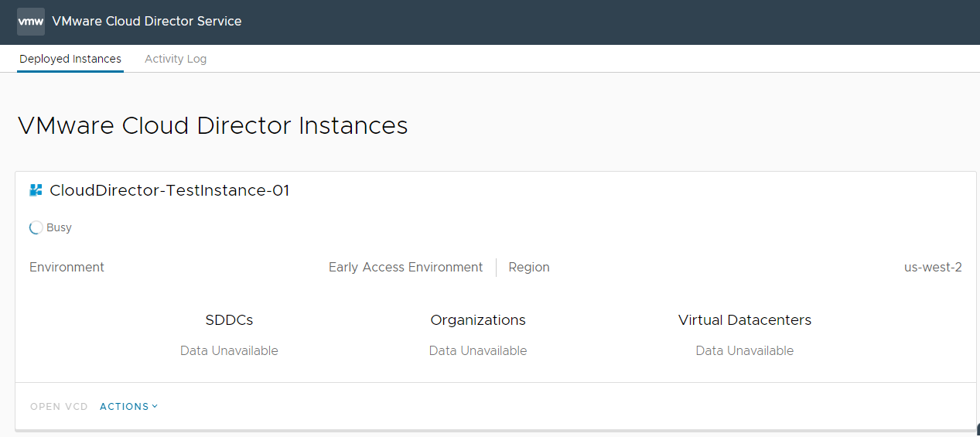Click the Organizations heading
The width and height of the screenshot is (980, 437).
point(478,319)
